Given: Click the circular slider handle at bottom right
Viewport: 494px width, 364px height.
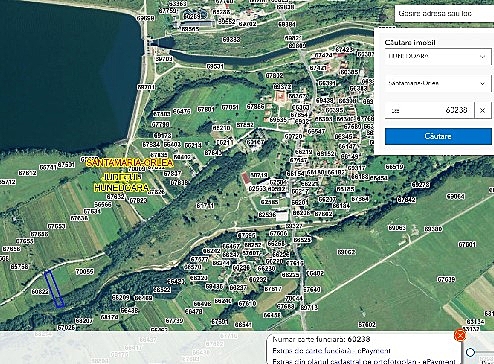Looking at the screenshot, I should [x=470, y=352].
